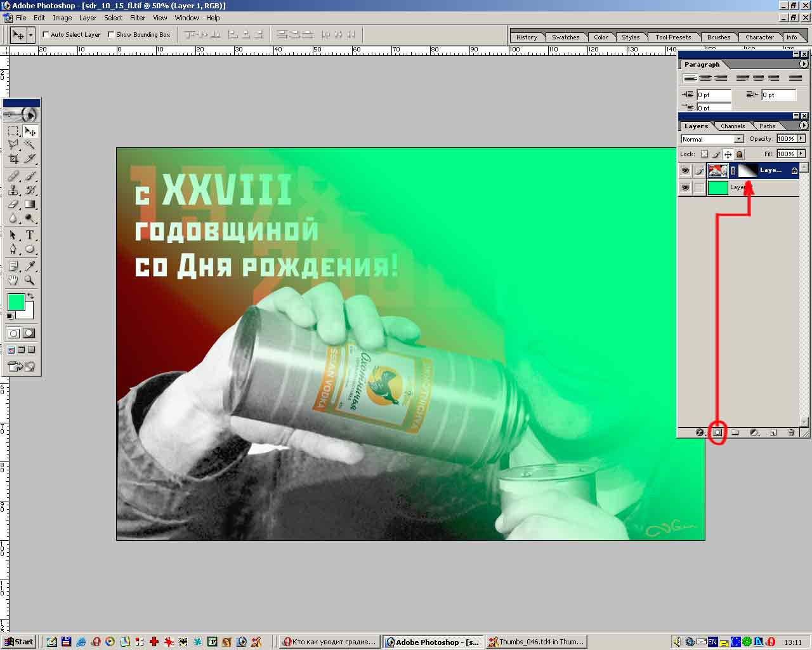Enable Auto Select Layer checkbox
Screen dimensions: 812x650
click(46, 35)
